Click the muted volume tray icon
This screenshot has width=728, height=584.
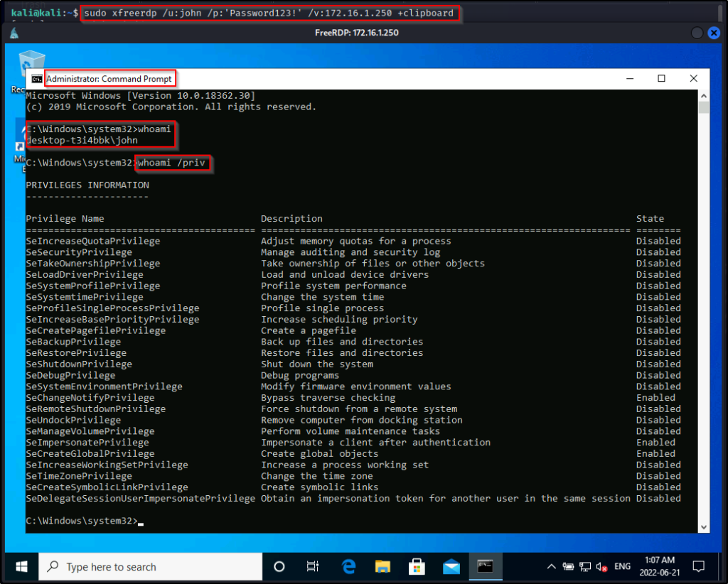point(601,567)
